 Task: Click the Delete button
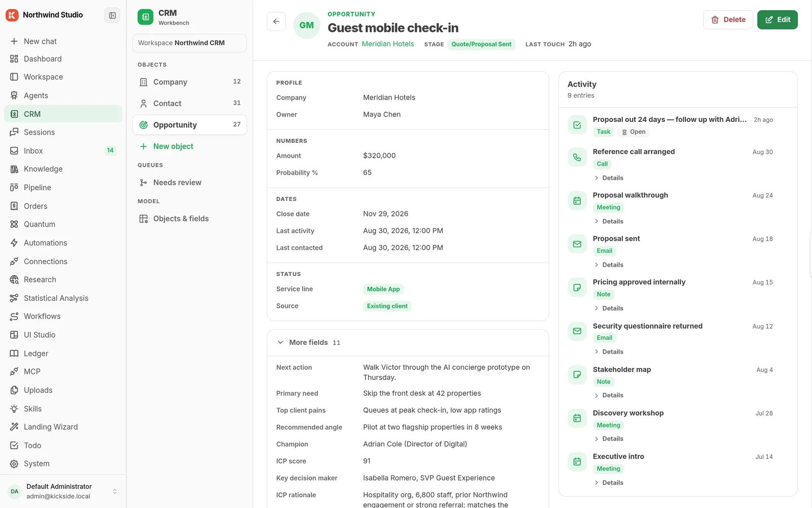pos(728,20)
